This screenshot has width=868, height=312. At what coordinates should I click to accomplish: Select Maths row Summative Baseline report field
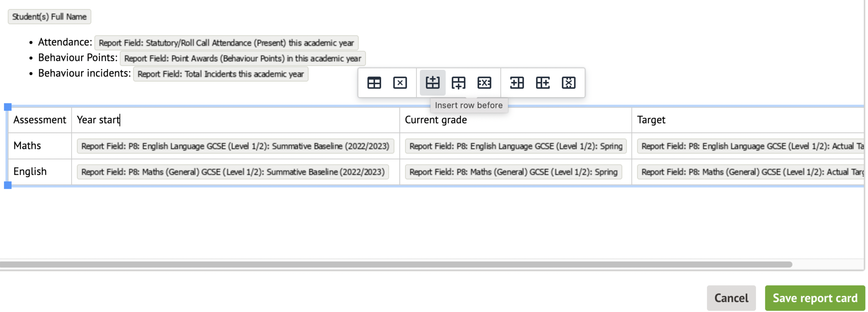tap(235, 146)
